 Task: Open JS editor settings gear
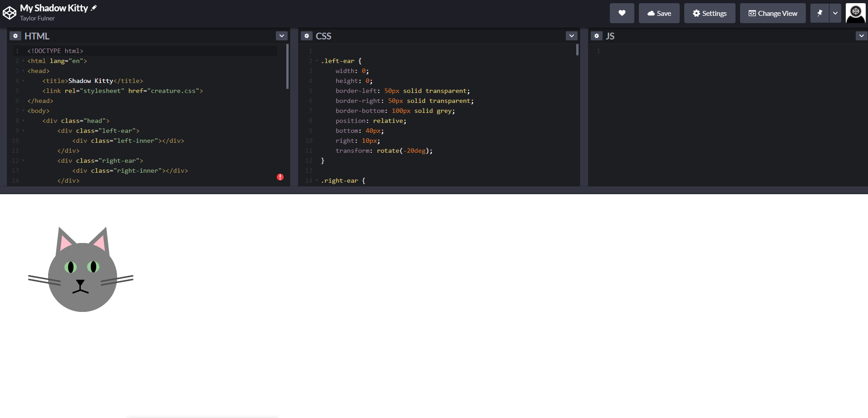pos(597,36)
